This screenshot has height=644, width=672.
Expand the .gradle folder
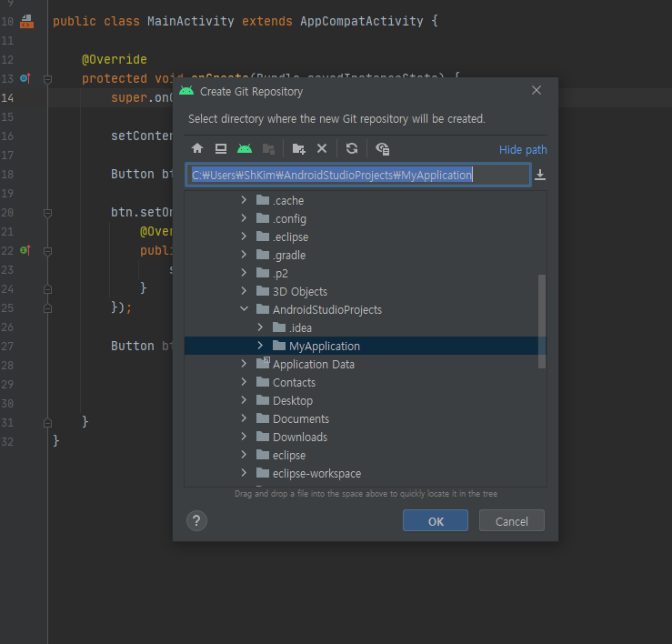pyautogui.click(x=244, y=255)
